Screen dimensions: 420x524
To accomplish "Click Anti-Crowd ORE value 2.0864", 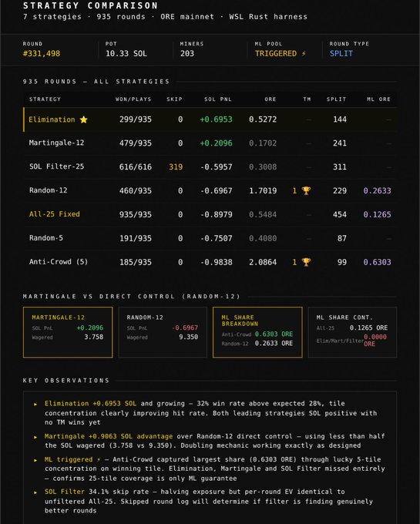I will [263, 262].
